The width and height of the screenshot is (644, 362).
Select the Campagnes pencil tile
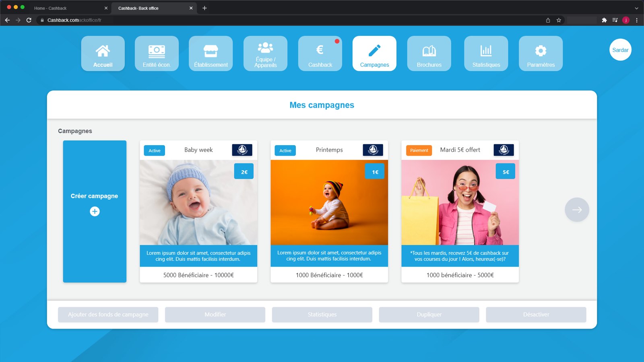click(374, 53)
